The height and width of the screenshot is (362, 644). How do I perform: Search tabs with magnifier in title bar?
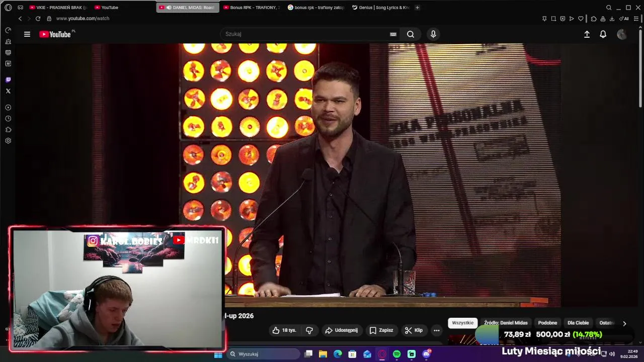pos(609,8)
